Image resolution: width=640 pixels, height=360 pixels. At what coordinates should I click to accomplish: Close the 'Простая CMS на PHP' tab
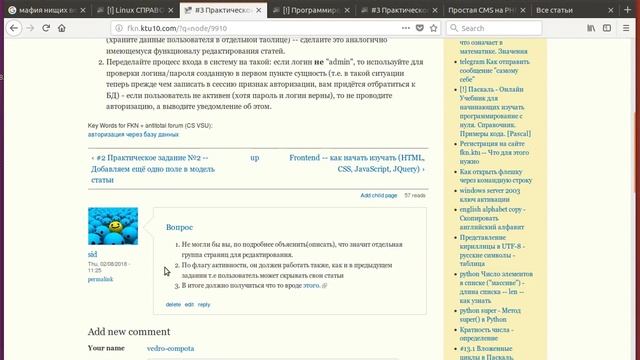coord(523,10)
